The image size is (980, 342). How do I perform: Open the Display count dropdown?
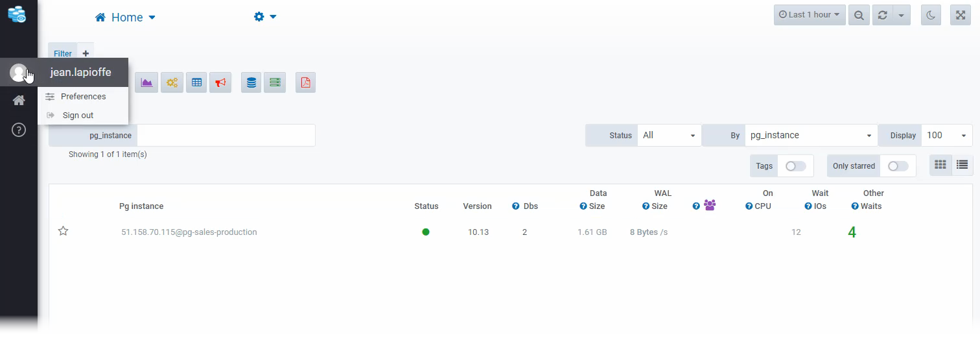[946, 136]
